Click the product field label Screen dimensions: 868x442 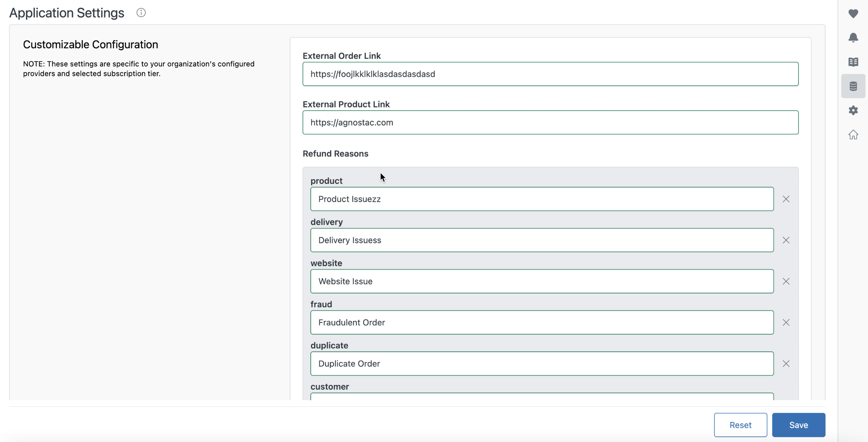click(x=326, y=181)
